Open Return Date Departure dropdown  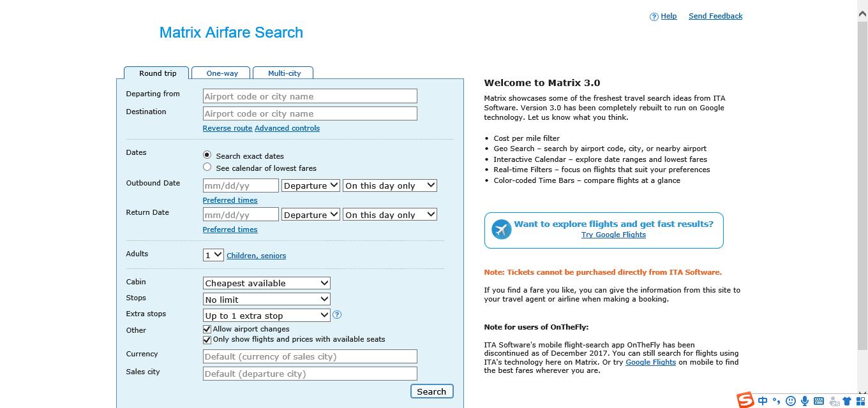click(x=310, y=215)
